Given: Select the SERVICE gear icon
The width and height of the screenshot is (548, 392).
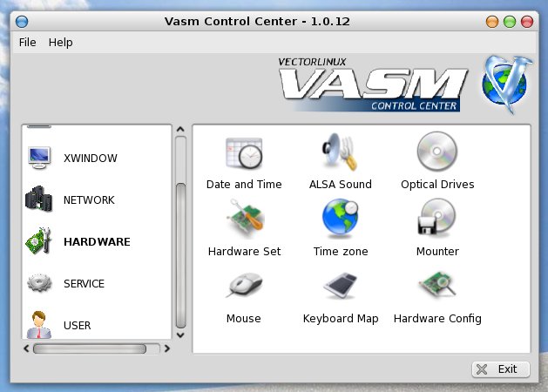Looking at the screenshot, I should click(x=39, y=283).
